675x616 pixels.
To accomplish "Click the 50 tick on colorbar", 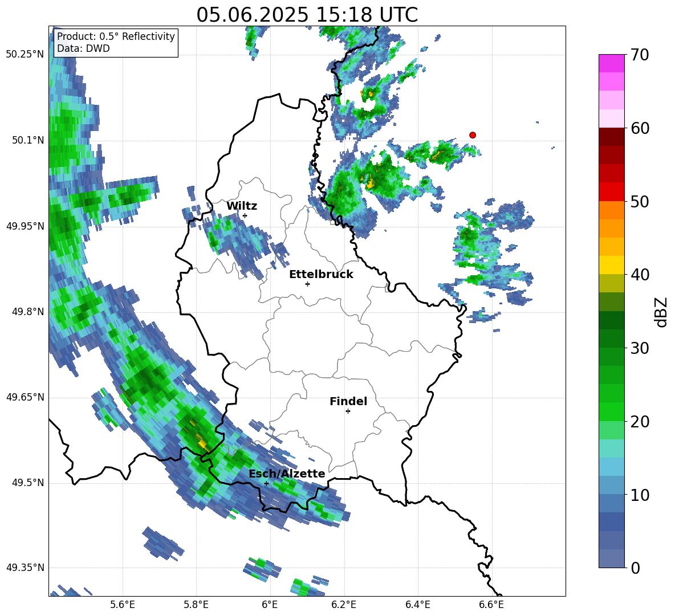I will (640, 202).
